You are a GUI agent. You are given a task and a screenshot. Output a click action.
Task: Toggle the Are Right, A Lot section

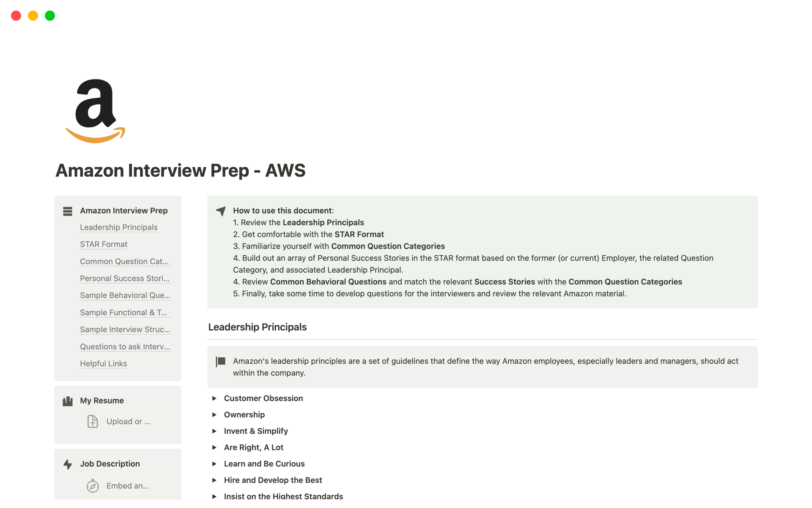[x=214, y=447]
